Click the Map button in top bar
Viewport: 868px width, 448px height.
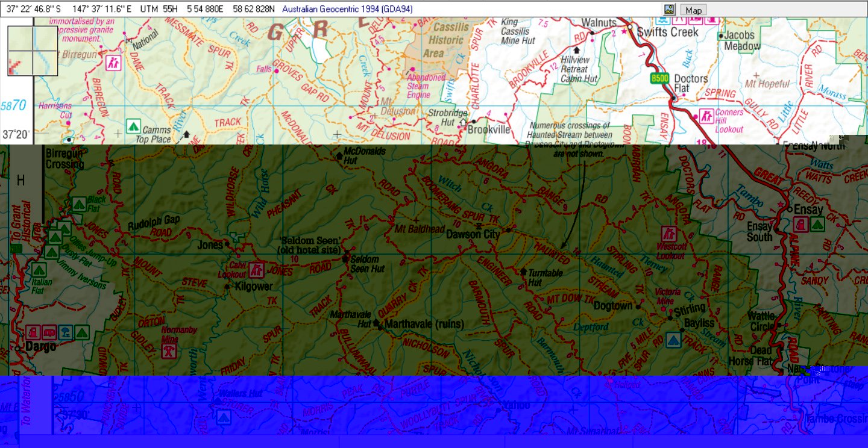click(693, 10)
